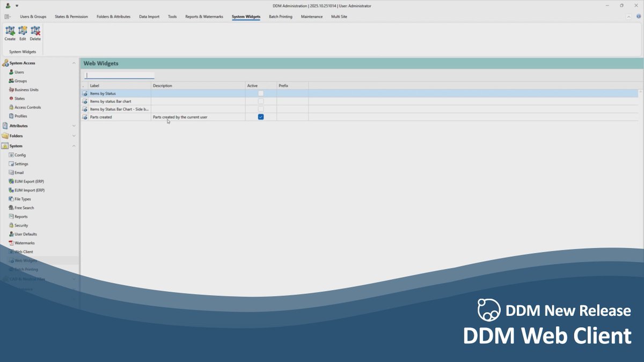The width and height of the screenshot is (644, 362).
Task: Open the Email icon under System
Action: click(11, 173)
